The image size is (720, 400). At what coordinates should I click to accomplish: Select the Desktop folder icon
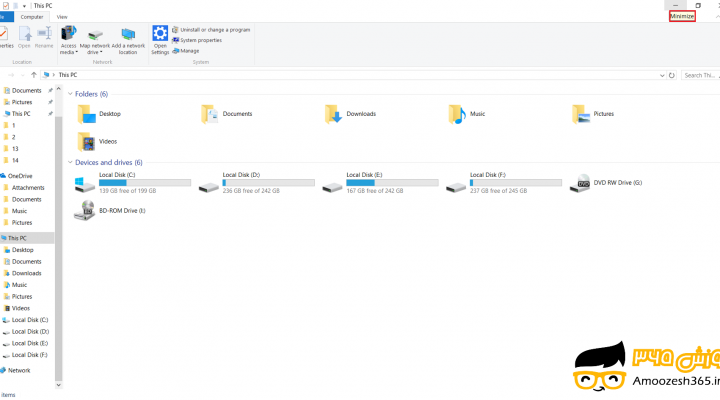[x=86, y=114]
